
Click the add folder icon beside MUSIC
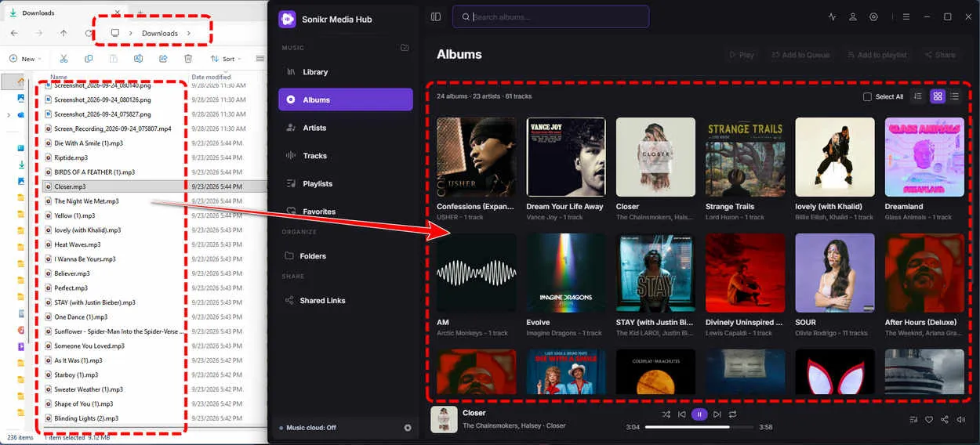point(405,48)
